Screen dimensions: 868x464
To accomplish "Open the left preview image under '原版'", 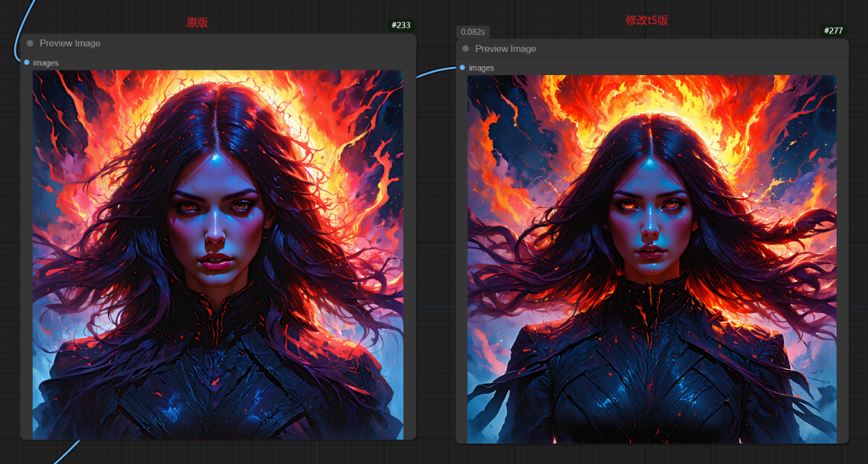I will click(218, 255).
